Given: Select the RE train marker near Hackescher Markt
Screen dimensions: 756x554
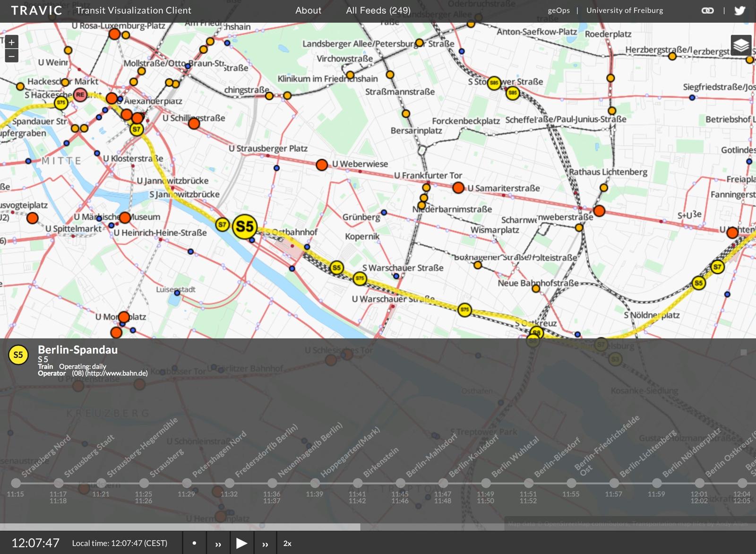Looking at the screenshot, I should click(x=80, y=95).
